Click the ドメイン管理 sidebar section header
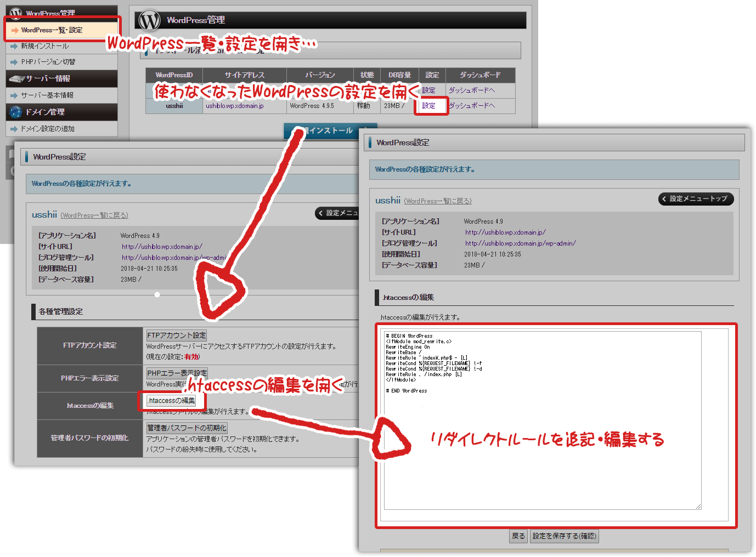Screen dimensions: 756x557 tap(61, 112)
